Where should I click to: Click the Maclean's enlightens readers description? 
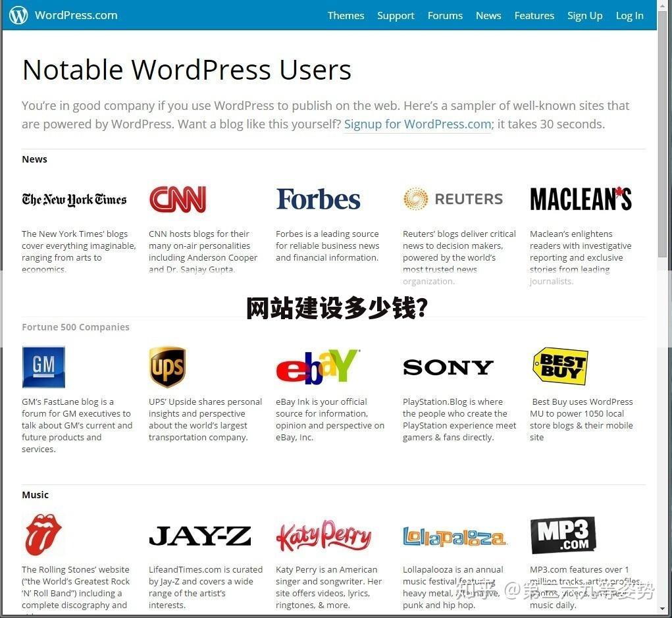pos(581,257)
